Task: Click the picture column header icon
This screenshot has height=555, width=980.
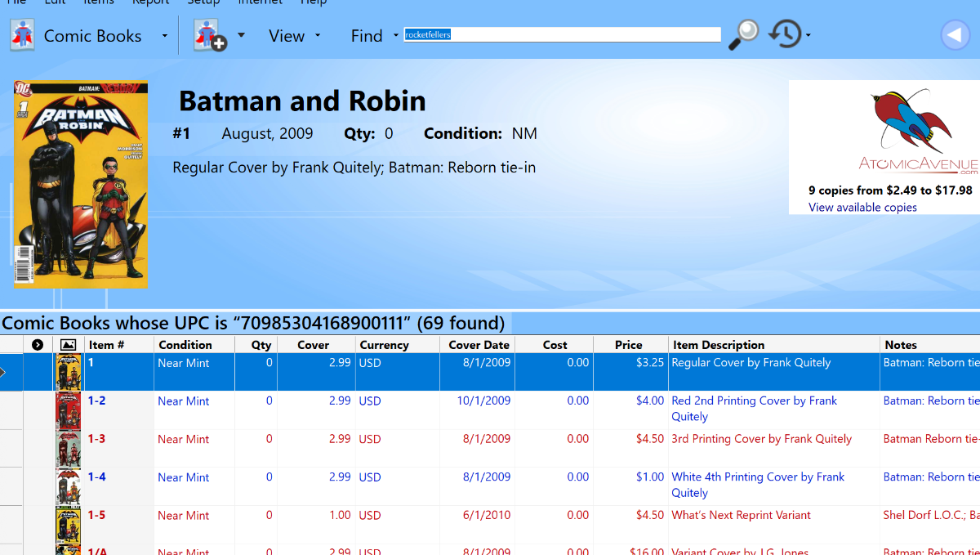Action: point(68,345)
